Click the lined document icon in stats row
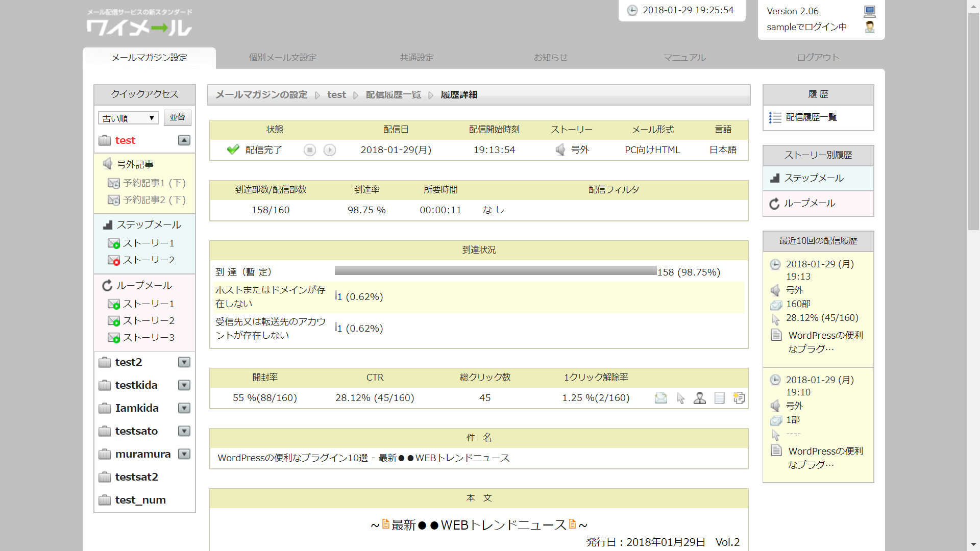The height and width of the screenshot is (551, 980). 719,398
